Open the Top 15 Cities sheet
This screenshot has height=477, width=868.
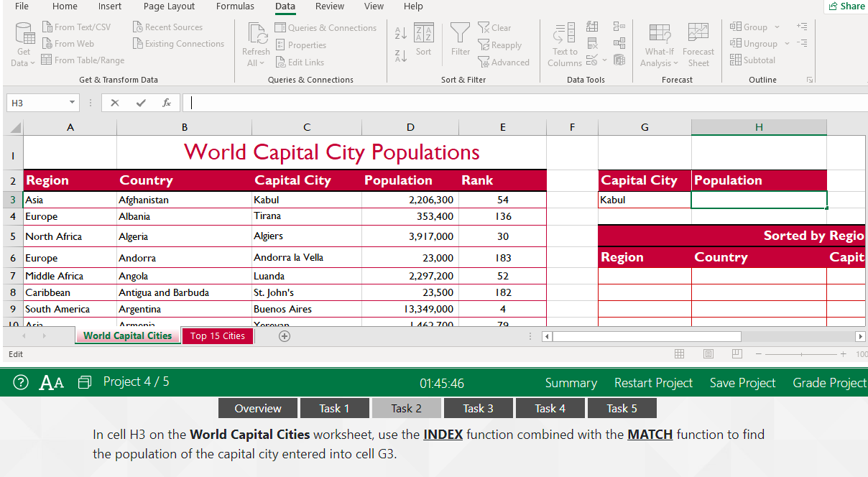click(x=217, y=335)
